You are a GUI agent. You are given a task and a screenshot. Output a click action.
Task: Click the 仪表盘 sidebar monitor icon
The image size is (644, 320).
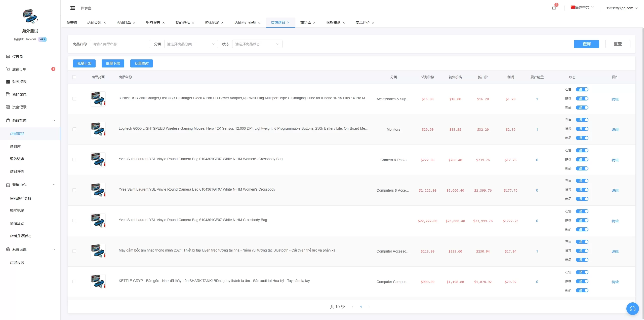click(x=8, y=57)
